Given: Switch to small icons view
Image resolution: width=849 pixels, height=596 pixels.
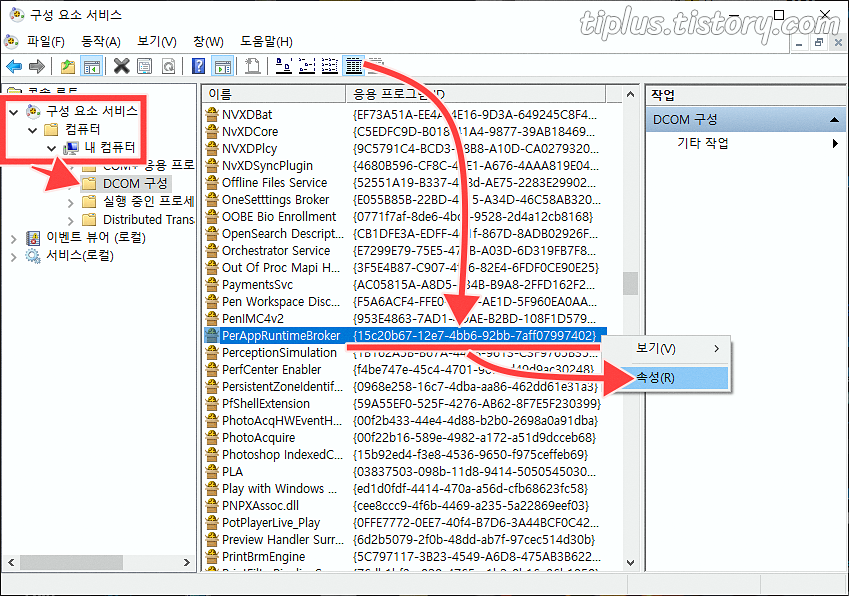Looking at the screenshot, I should click(x=307, y=66).
